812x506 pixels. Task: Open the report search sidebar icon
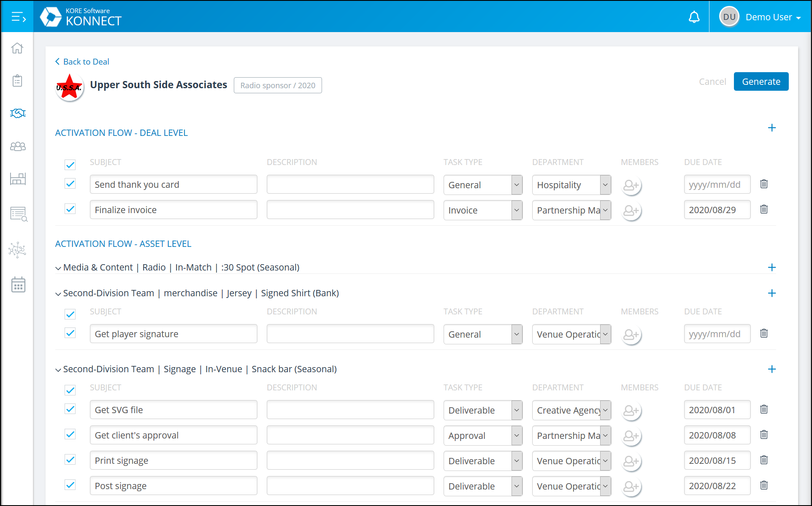19,214
